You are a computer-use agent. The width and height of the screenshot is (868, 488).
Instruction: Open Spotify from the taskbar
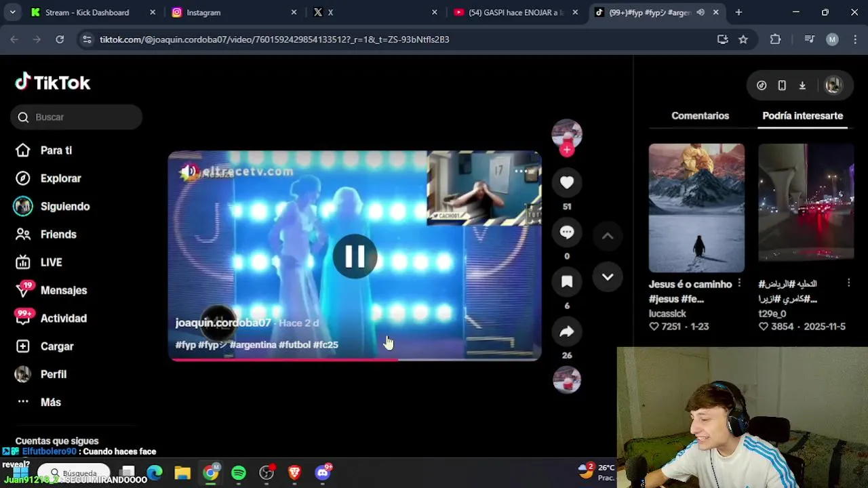click(x=239, y=472)
